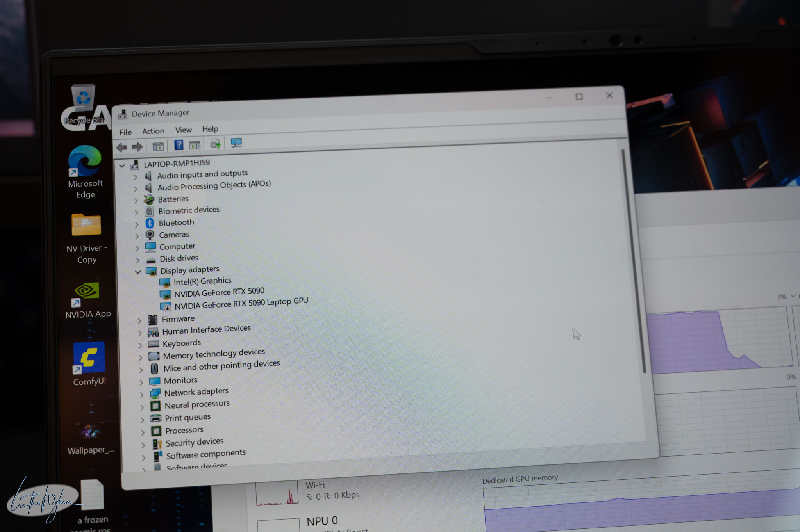800x532 pixels.
Task: Expand the Processors category
Action: click(143, 432)
